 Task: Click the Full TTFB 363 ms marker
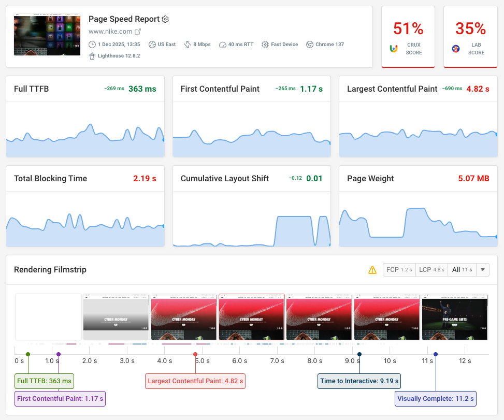[44, 381]
